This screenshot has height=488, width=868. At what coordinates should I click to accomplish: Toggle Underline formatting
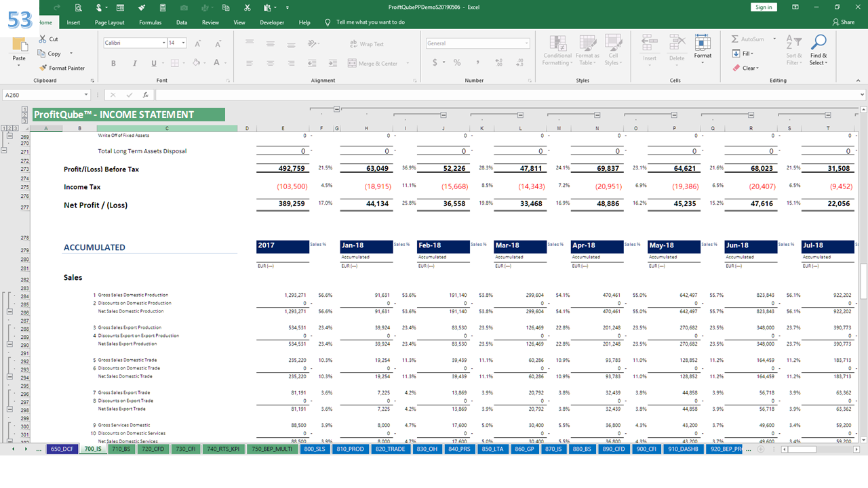[x=154, y=64]
